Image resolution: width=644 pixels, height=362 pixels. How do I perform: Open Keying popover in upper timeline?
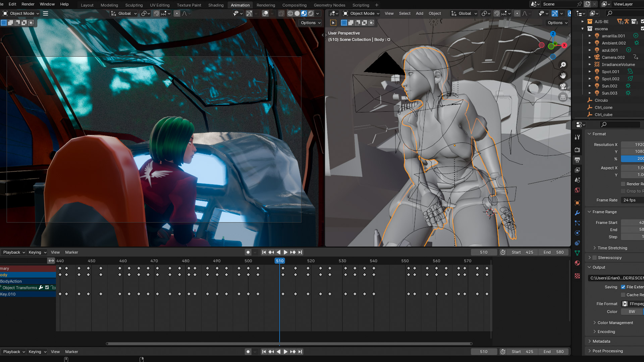pyautogui.click(x=37, y=252)
